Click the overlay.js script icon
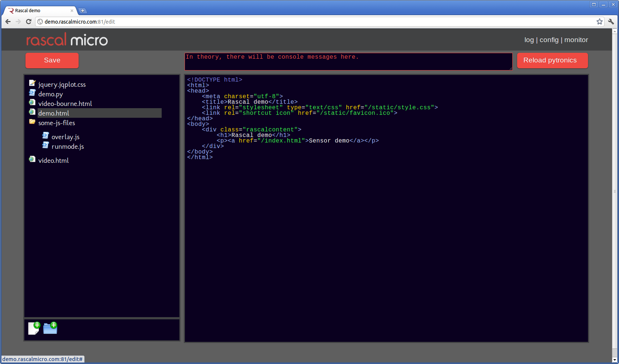619x364 pixels. point(45,135)
